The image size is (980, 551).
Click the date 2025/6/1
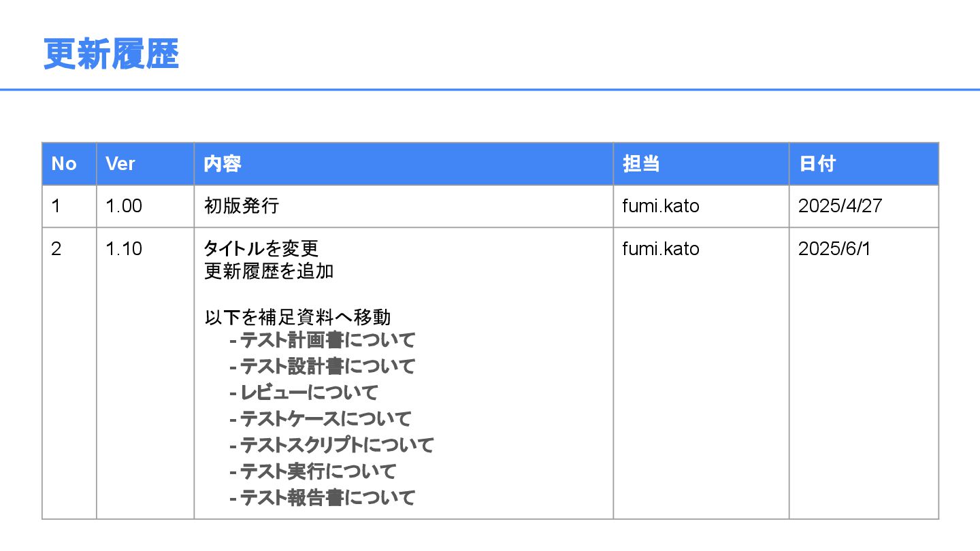point(834,249)
